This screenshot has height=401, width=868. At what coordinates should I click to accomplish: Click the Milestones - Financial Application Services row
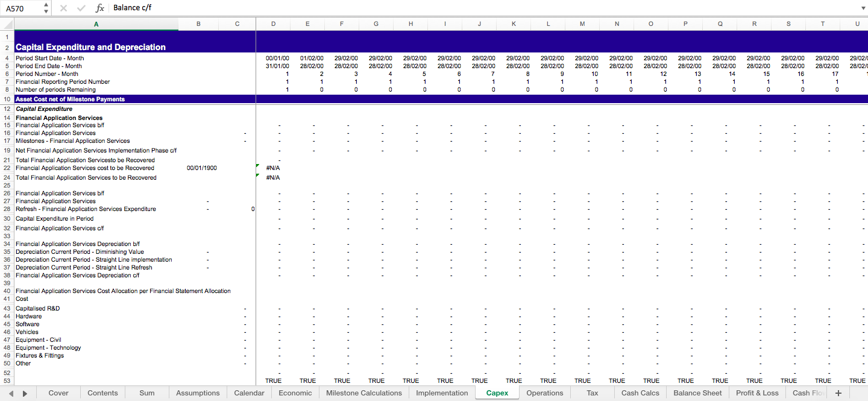tap(73, 141)
